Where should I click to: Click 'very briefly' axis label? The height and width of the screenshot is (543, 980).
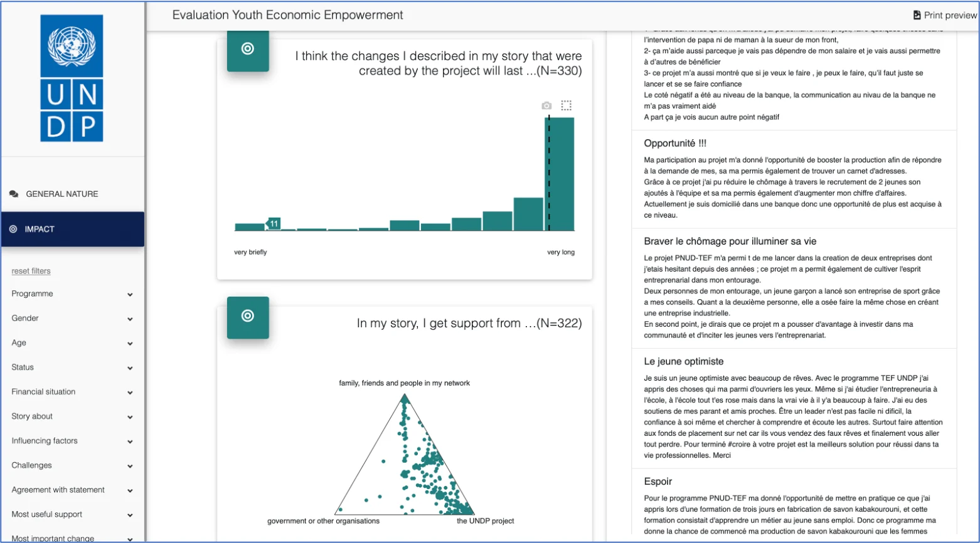click(250, 252)
